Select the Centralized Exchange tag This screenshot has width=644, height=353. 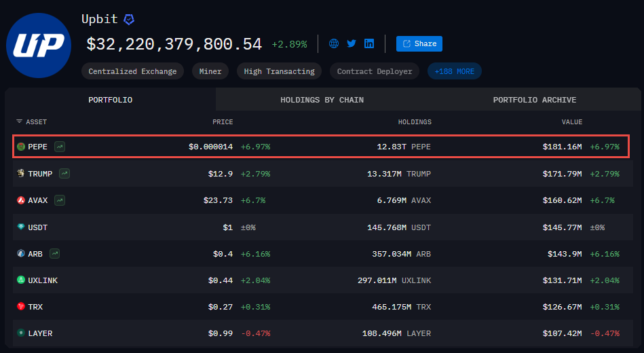(132, 71)
